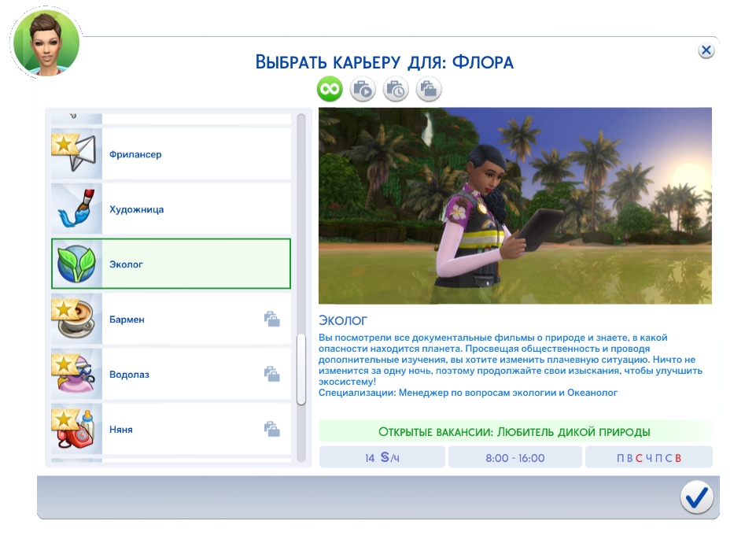Confirm career choice with blue checkmark
The height and width of the screenshot is (543, 756).
695,497
